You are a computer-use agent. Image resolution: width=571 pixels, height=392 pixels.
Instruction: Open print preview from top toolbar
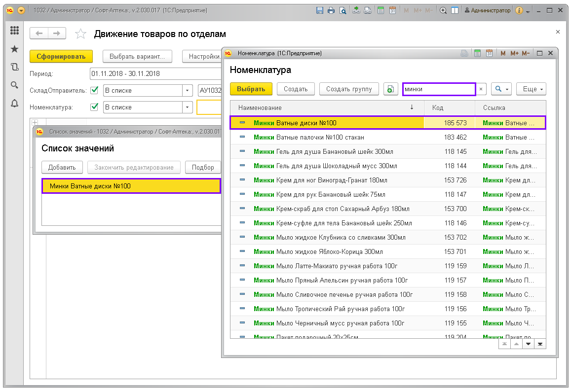[x=343, y=10]
